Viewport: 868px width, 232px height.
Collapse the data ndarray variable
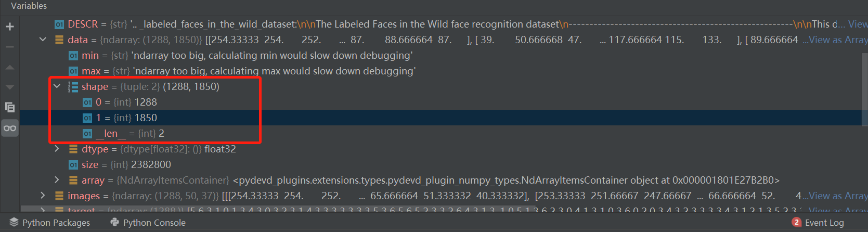tap(43, 40)
